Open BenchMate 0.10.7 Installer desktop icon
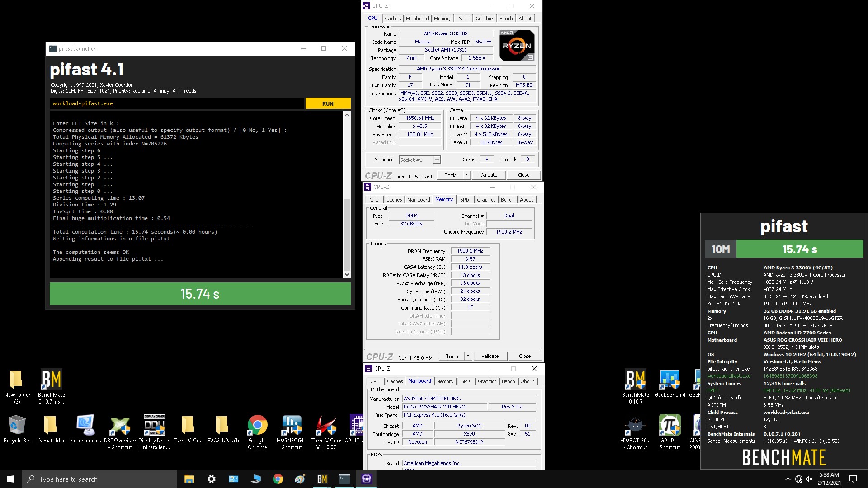The image size is (868, 488). (52, 386)
